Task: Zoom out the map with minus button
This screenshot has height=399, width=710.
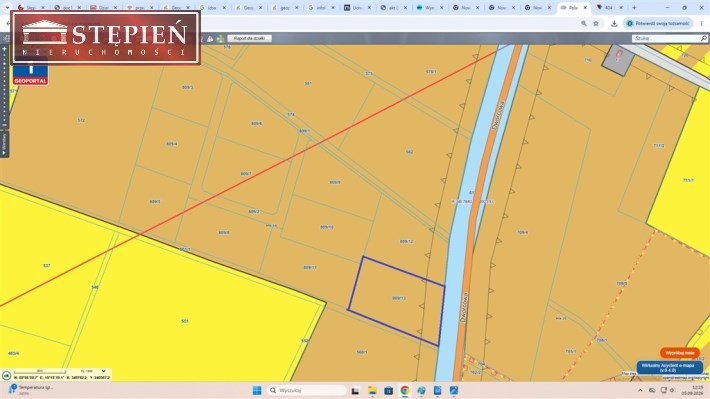Action: (x=5, y=125)
